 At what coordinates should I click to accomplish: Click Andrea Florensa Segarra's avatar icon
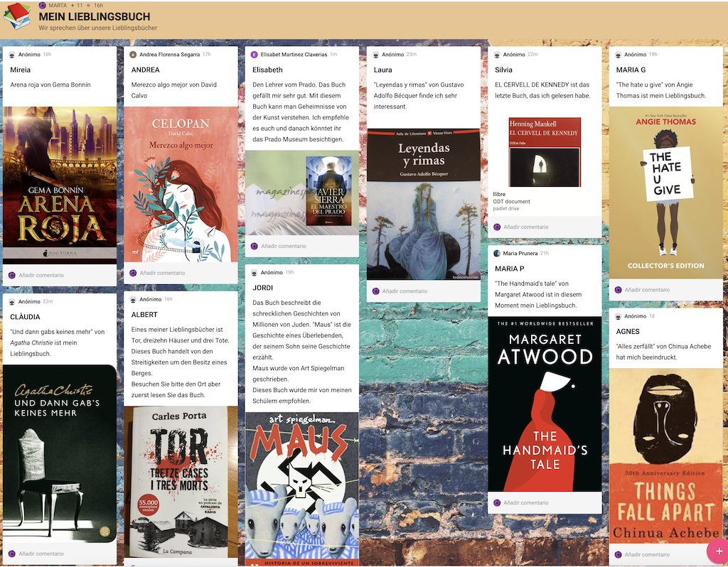(133, 54)
